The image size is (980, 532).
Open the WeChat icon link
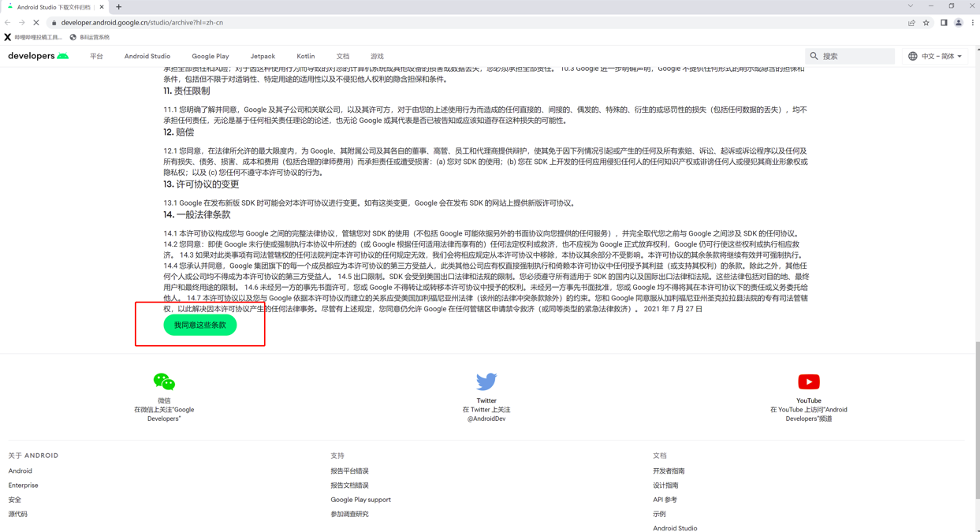click(x=164, y=381)
